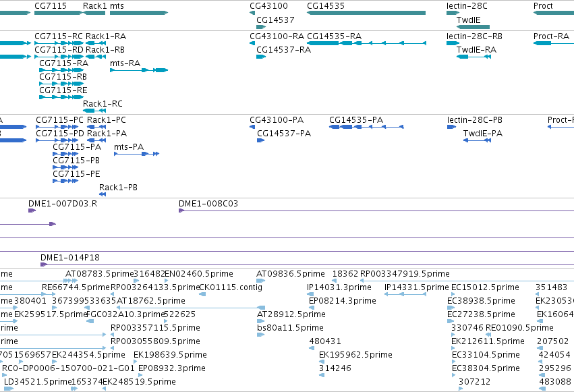Click the Rack1-PA protein label
This screenshot has height=392, width=574.
coord(107,134)
